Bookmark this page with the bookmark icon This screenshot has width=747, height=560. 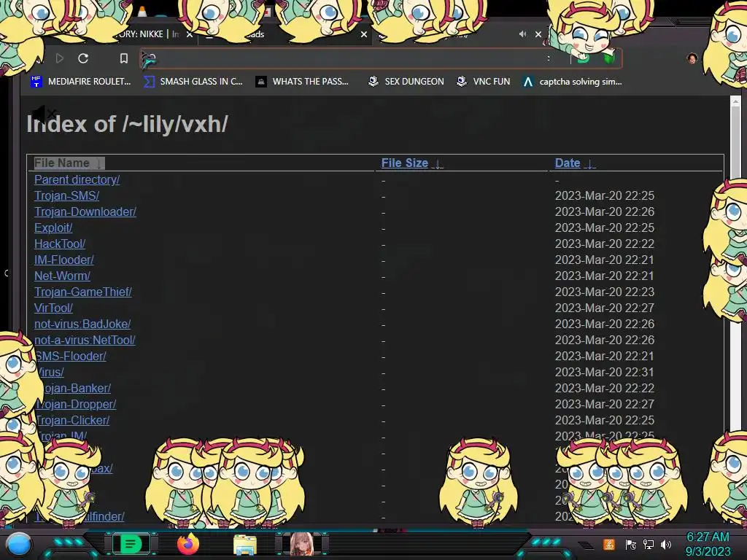(124, 58)
